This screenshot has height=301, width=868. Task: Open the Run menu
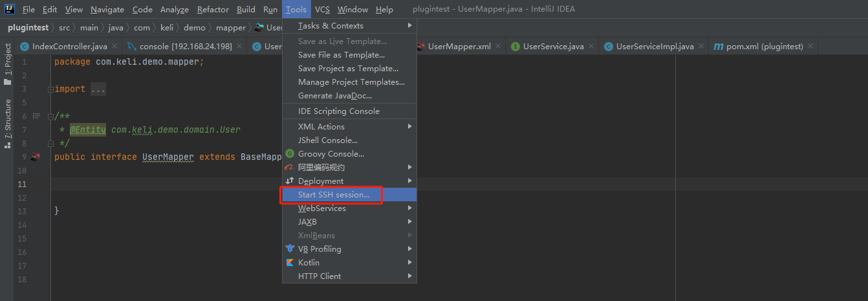pyautogui.click(x=270, y=9)
